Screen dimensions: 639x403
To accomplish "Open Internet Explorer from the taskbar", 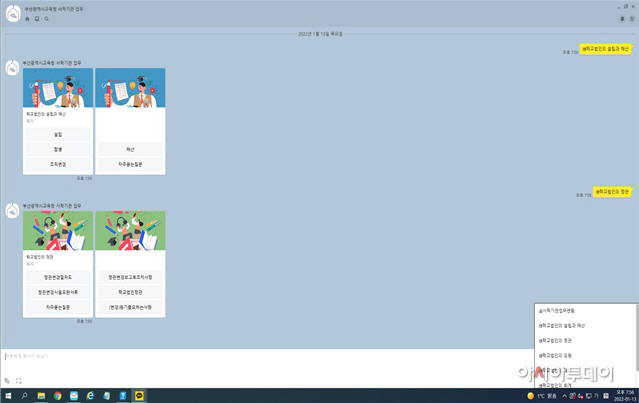I will coord(90,396).
